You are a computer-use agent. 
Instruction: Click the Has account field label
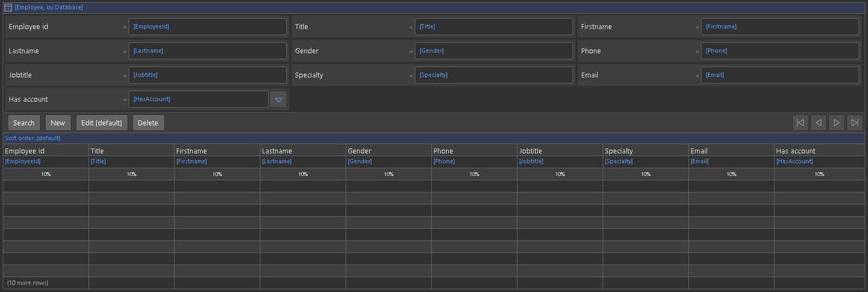[x=28, y=99]
